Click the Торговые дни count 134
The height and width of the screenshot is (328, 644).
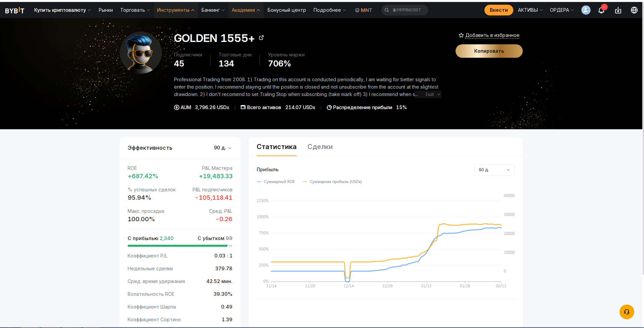coord(226,63)
